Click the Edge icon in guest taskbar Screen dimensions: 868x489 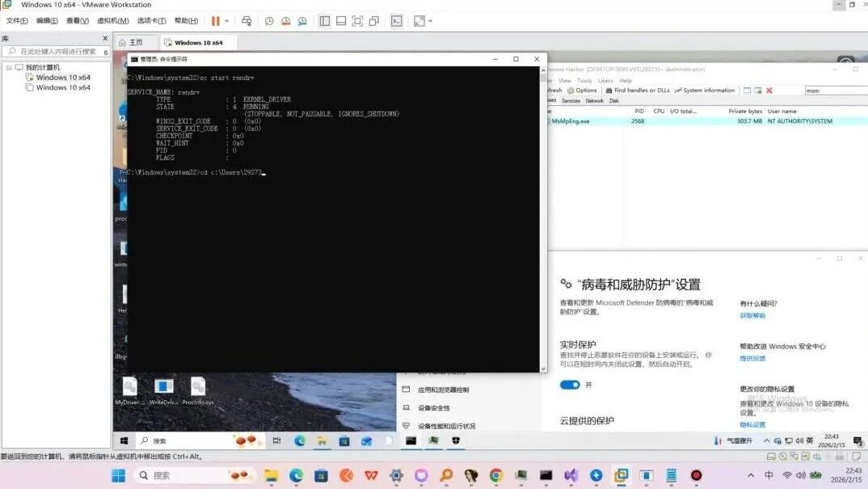click(300, 441)
